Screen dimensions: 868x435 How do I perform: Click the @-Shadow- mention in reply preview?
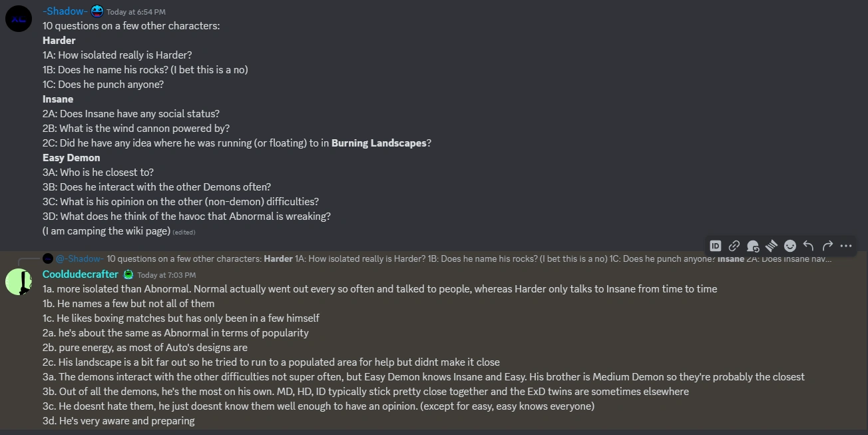pyautogui.click(x=79, y=258)
